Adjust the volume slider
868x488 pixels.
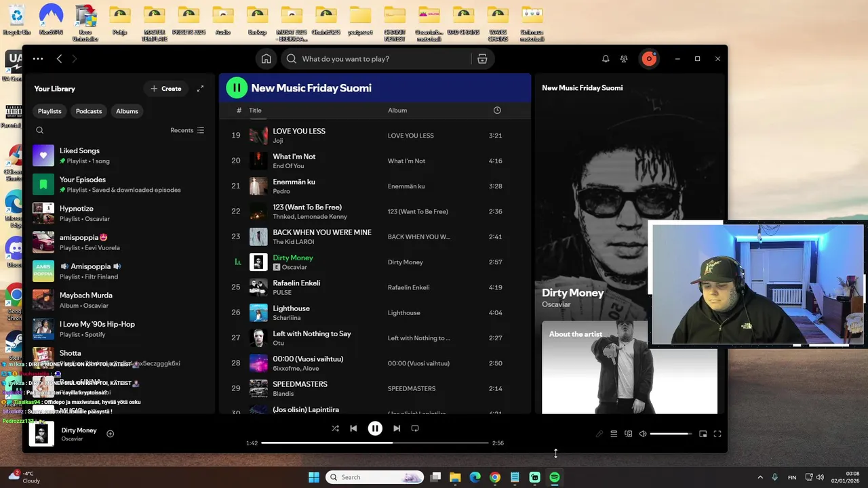671,434
